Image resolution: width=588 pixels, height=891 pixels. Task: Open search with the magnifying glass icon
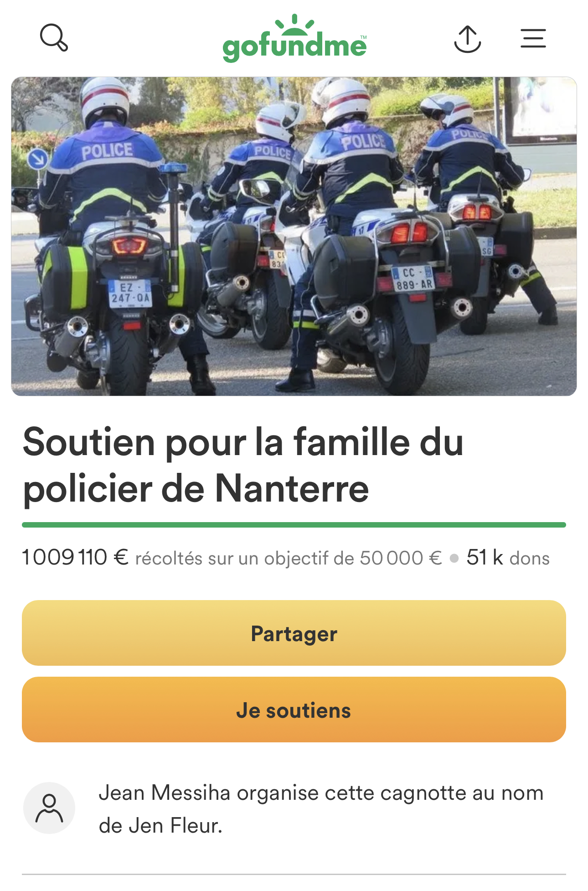tap(54, 37)
